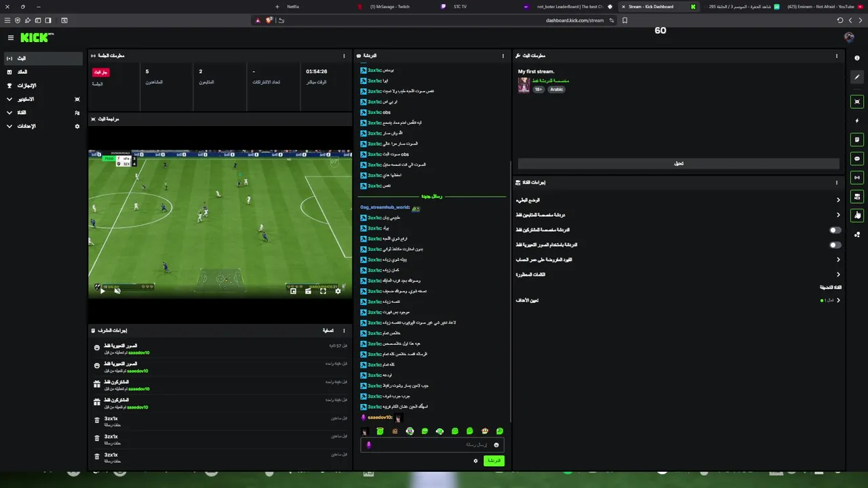The image size is (868, 488).
Task: Click saaedov10 username at chat bottom
Action: (380, 418)
